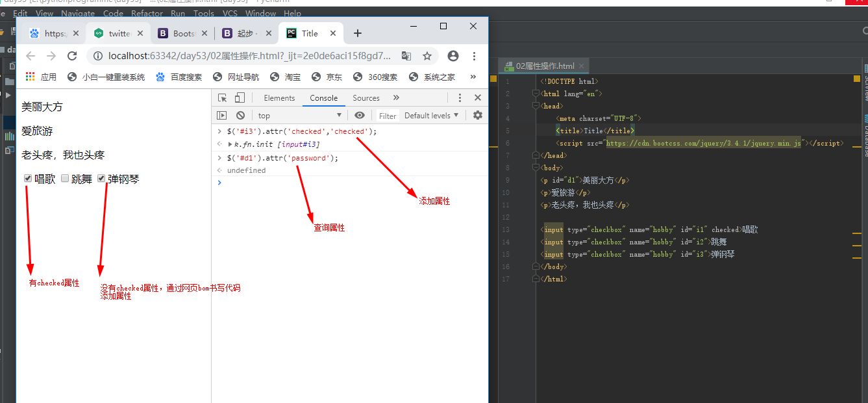The image size is (868, 403).
Task: Open the 百度搜索 bookmark
Action: point(179,77)
